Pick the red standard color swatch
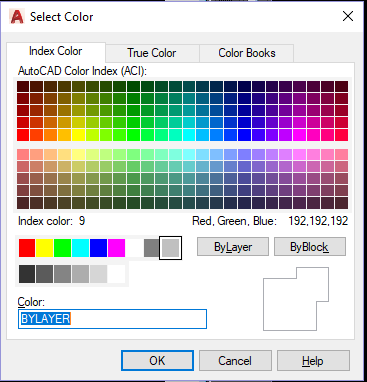 27,248
